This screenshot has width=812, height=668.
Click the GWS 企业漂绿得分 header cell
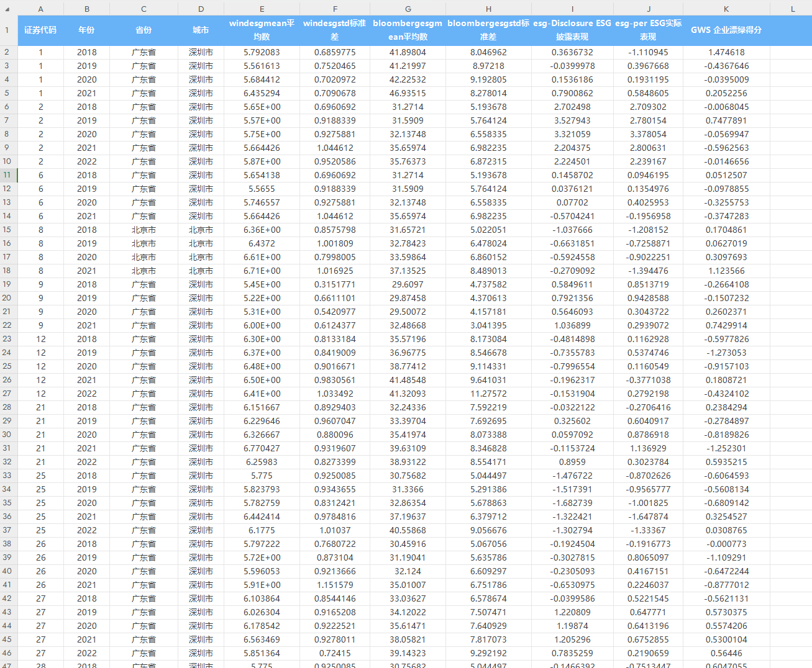click(x=726, y=30)
